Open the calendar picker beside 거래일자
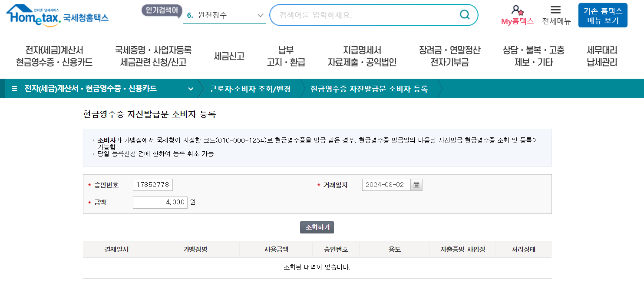644x290 pixels. point(416,184)
